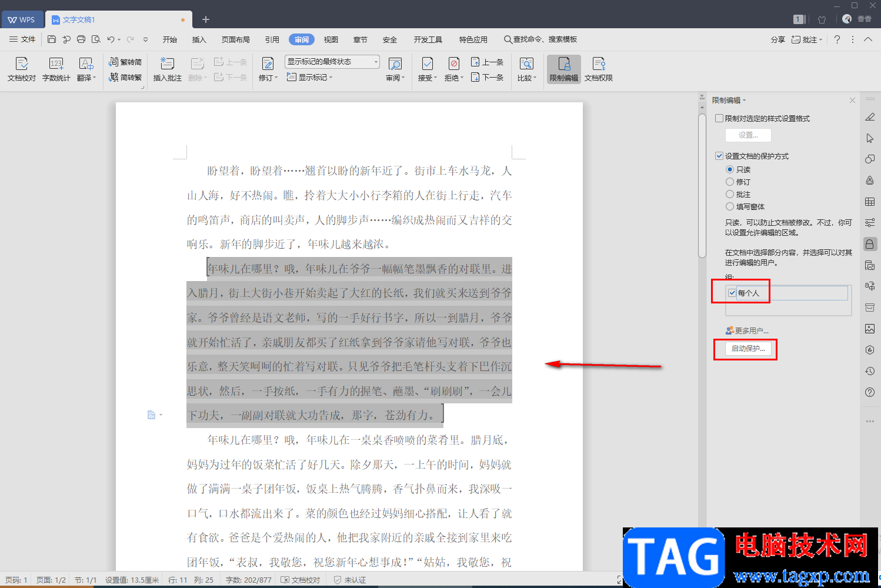
Task: Open the image sidebar icon
Action: pos(870,329)
